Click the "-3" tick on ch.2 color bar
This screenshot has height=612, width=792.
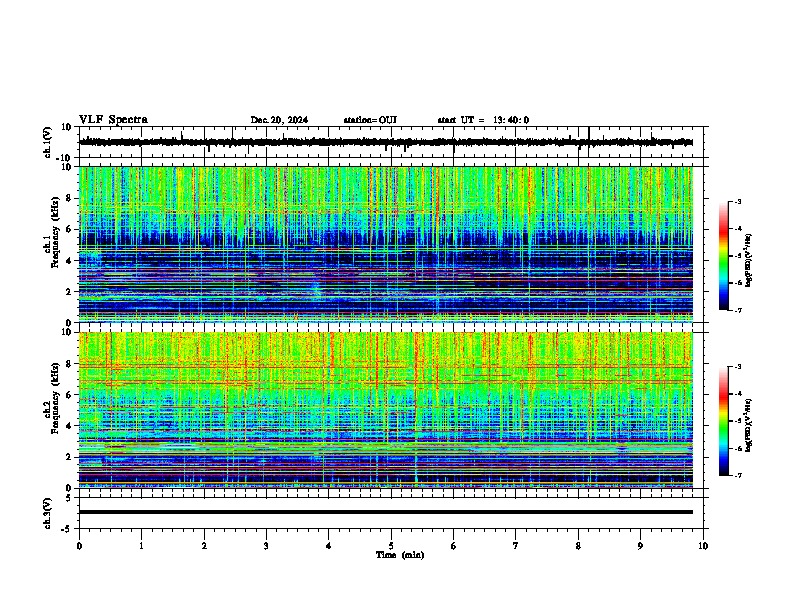click(x=738, y=367)
